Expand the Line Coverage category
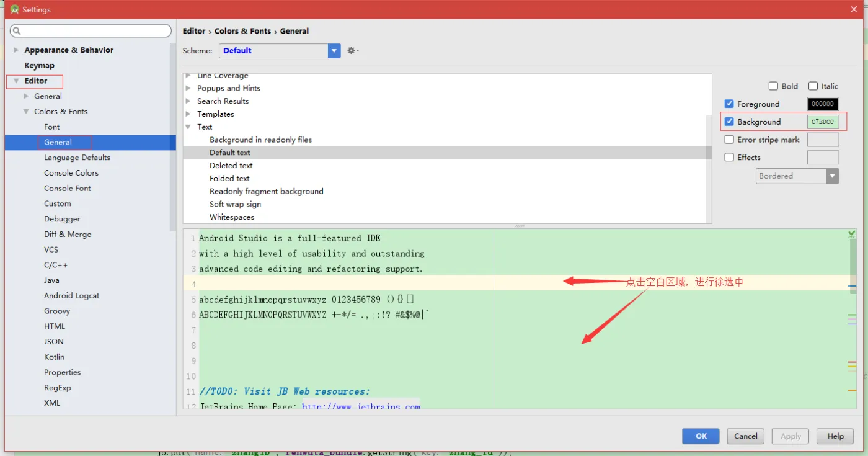Viewport: 868px width, 456px height. click(x=188, y=76)
